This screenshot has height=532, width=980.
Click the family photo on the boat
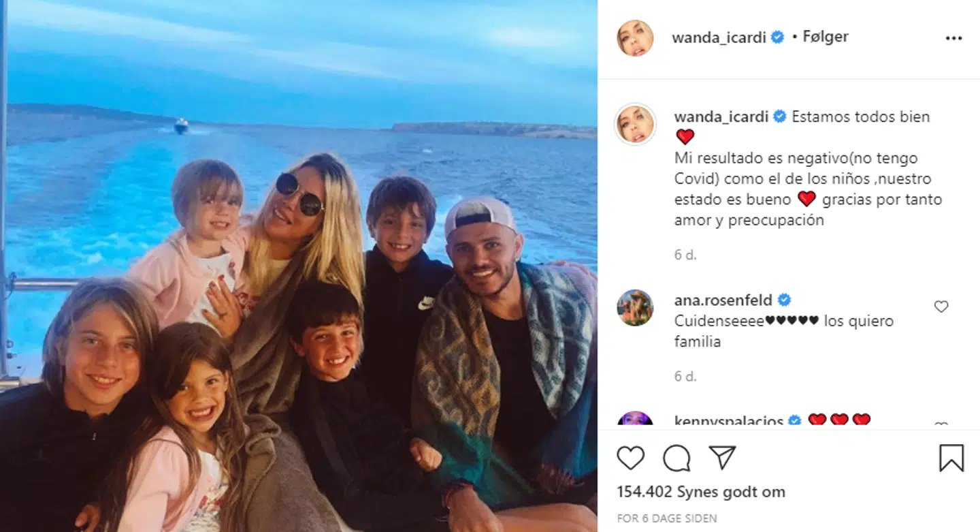[x=299, y=266]
